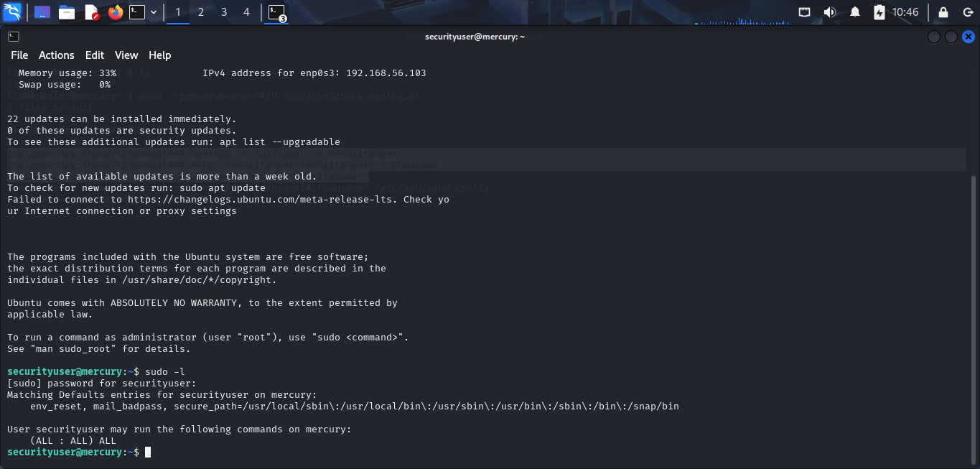Open the Edit menu
The width and height of the screenshot is (980, 469).
94,55
